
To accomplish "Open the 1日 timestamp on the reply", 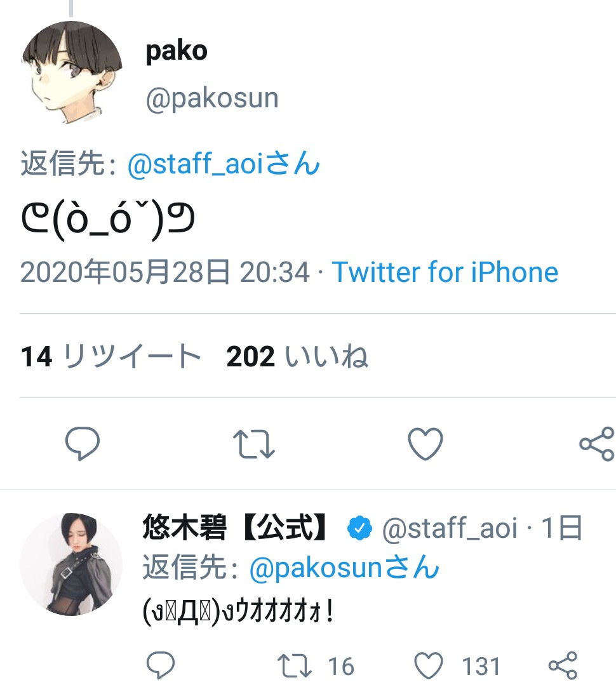I will coord(561,528).
